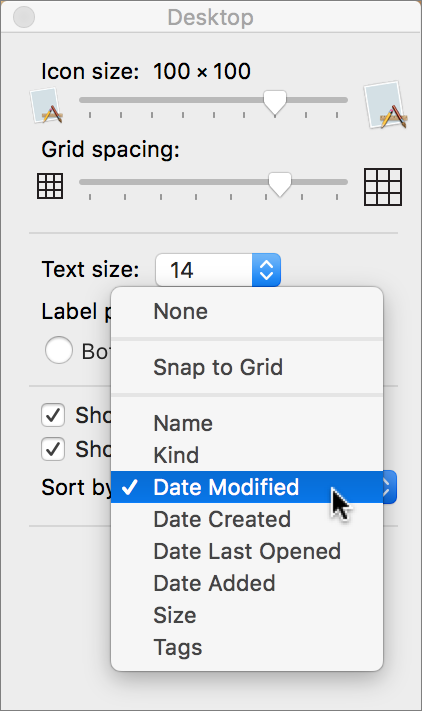Click the Icon size slider thumb
This screenshot has width=422, height=711.
click(x=275, y=102)
